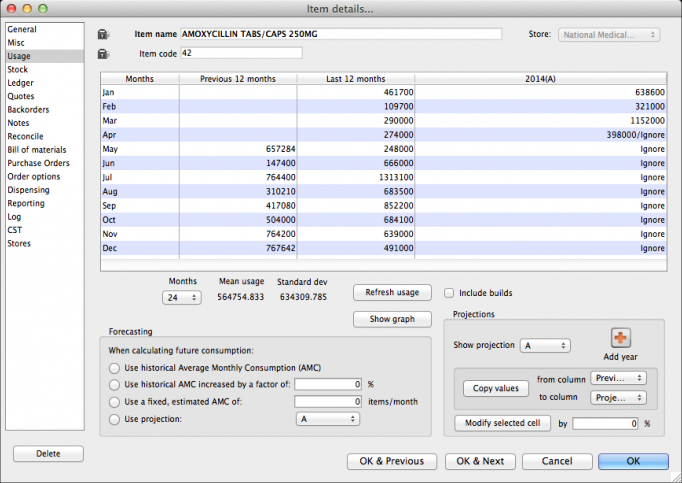Select the 398000/Ignore cell in Apr row

click(541, 135)
